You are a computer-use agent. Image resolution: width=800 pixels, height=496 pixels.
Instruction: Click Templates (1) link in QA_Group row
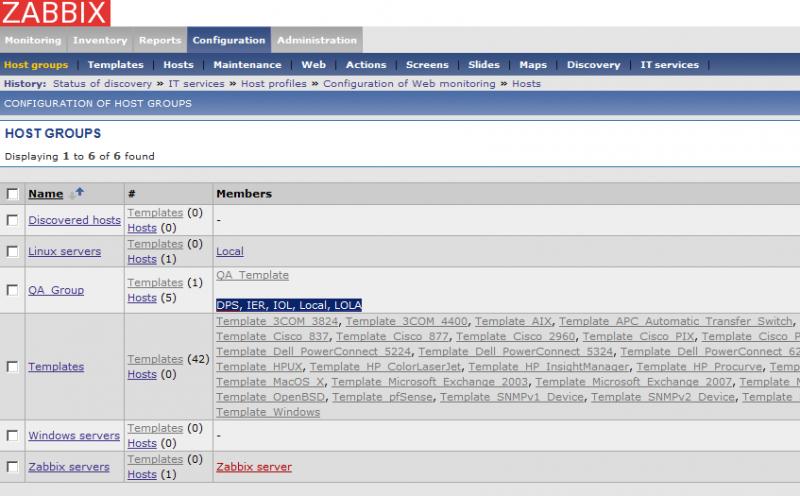click(155, 282)
